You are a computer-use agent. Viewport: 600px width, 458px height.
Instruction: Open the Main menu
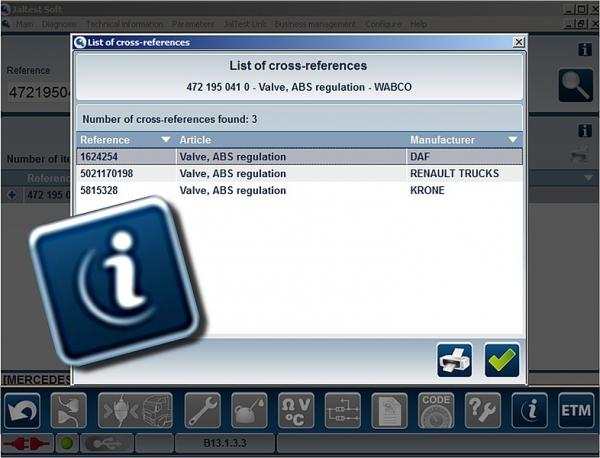click(x=24, y=24)
